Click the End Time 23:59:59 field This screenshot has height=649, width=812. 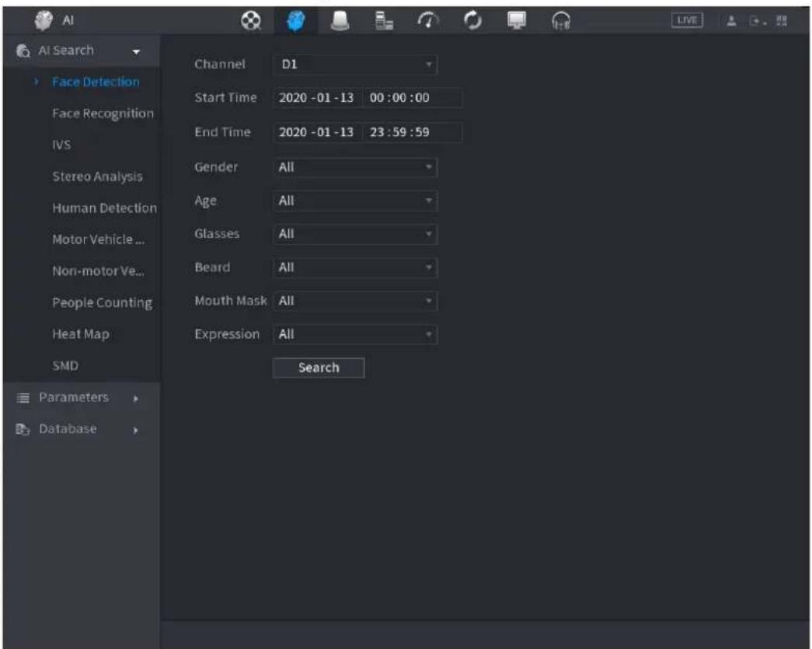point(413,132)
